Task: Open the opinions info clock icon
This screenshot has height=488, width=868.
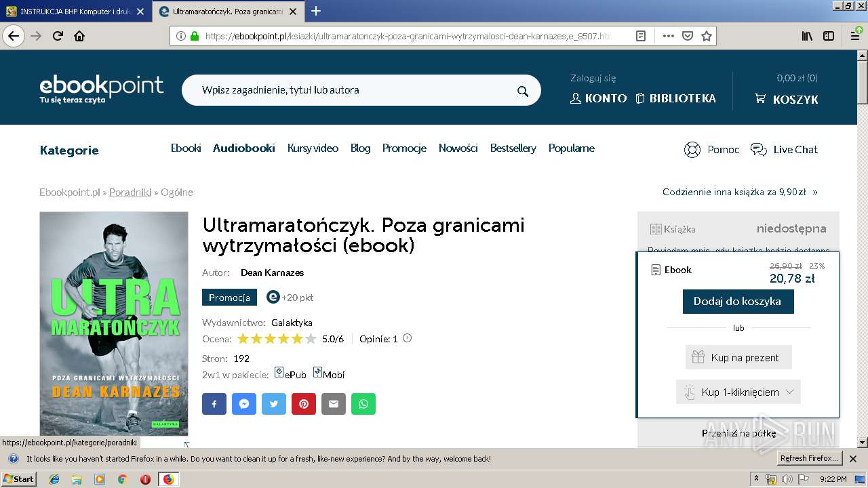Action: [x=407, y=338]
